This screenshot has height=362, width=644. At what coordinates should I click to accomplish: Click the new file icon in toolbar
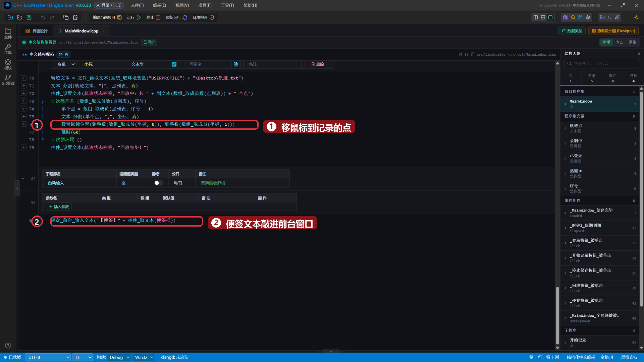click(x=10, y=17)
